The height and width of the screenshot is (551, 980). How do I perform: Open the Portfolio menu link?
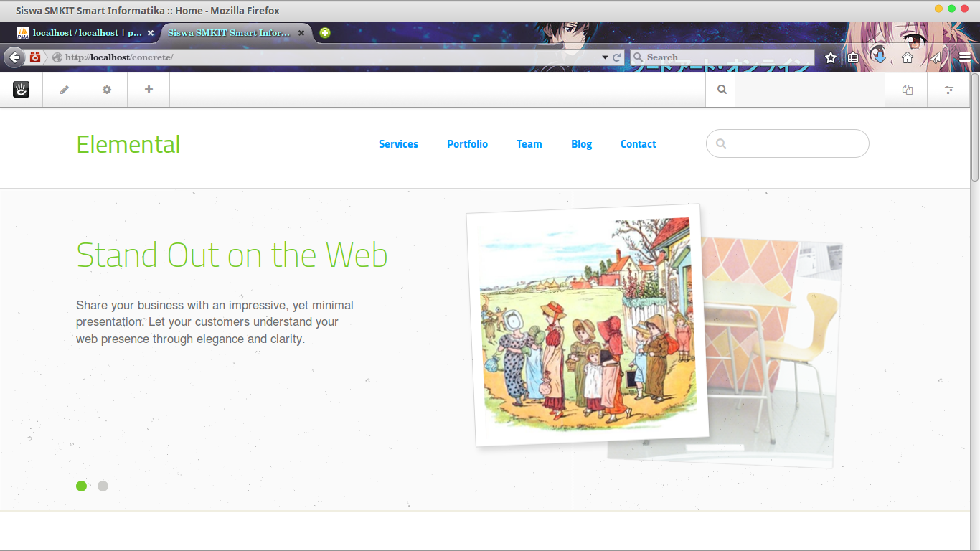click(x=467, y=144)
